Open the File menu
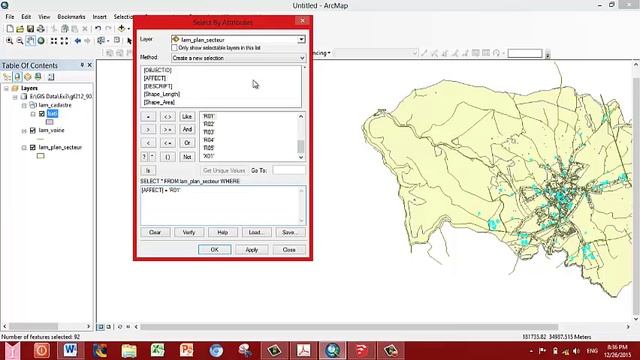 (x=10, y=17)
